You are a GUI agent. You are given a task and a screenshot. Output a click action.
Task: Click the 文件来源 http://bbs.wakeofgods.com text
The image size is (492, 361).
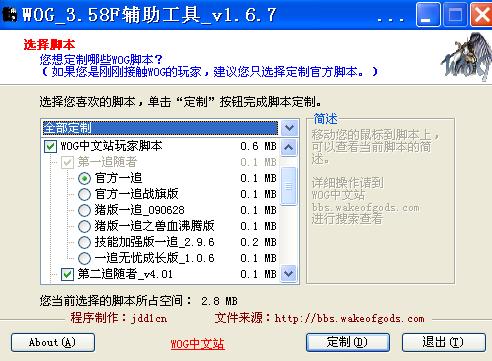pos(319,318)
